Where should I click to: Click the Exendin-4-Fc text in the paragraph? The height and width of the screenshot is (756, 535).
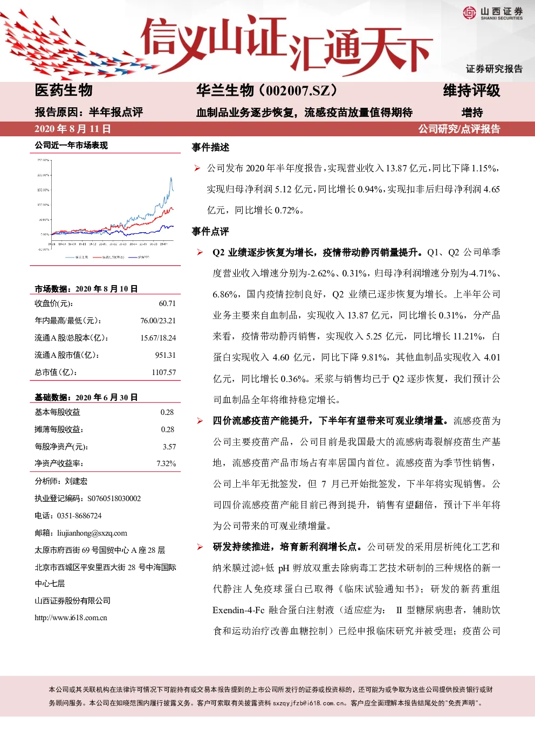tap(238, 610)
